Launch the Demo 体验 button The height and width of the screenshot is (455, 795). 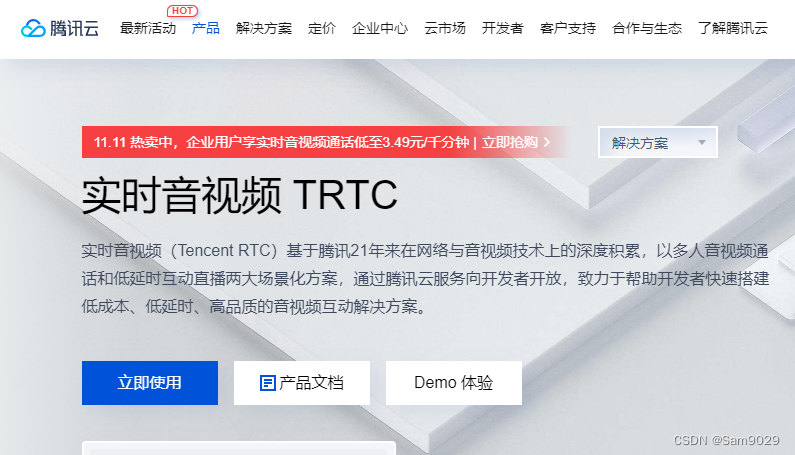pos(454,383)
